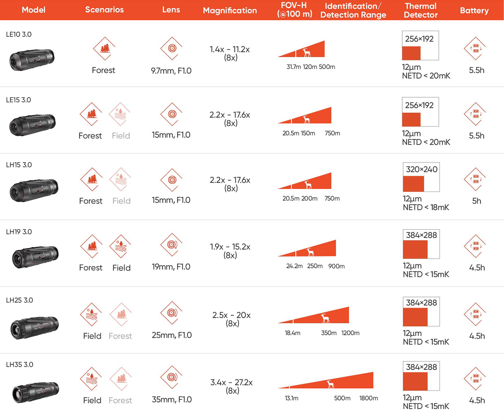504x420 pixels.
Task: Click the battery icon in LE10 3.0 row
Action: pyautogui.click(x=475, y=48)
